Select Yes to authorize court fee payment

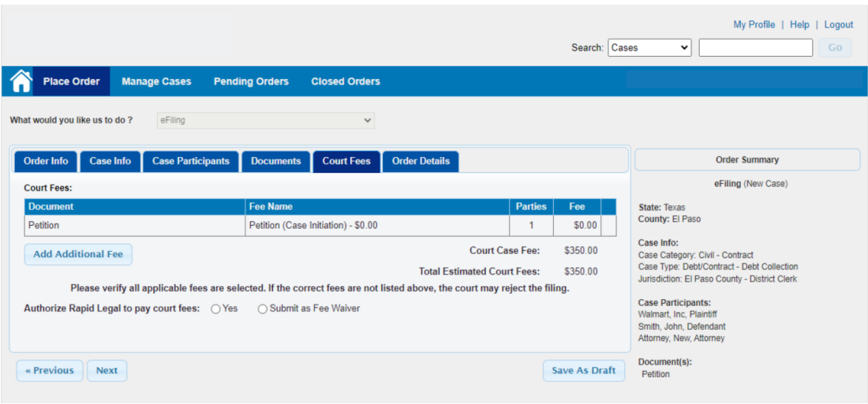[215, 309]
